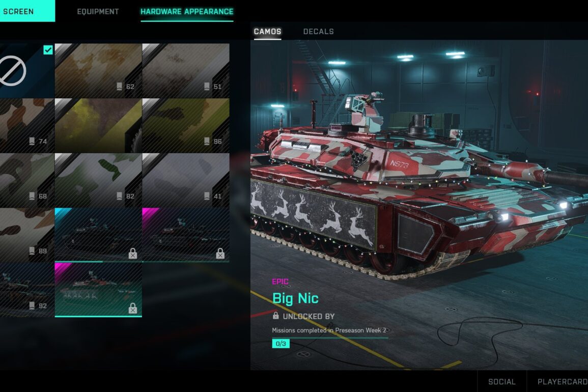
Task: Click the lock icon on the magenta-cornered tank camo
Action: [220, 254]
